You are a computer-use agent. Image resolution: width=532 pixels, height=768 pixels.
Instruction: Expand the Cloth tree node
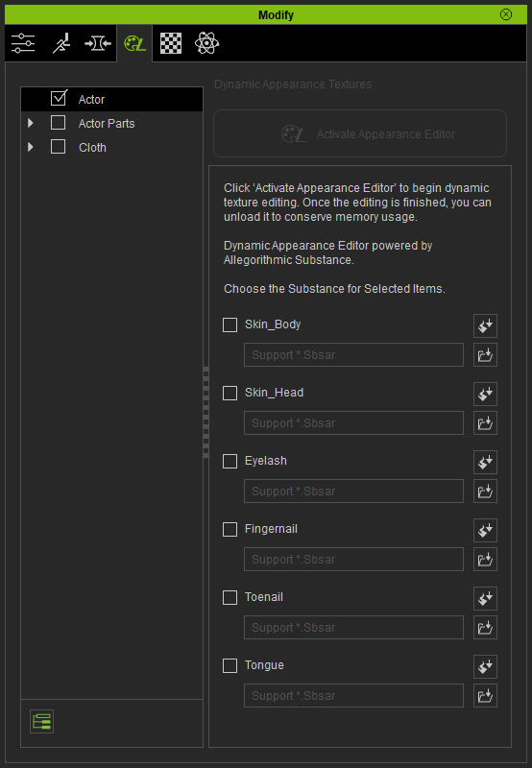tap(31, 147)
